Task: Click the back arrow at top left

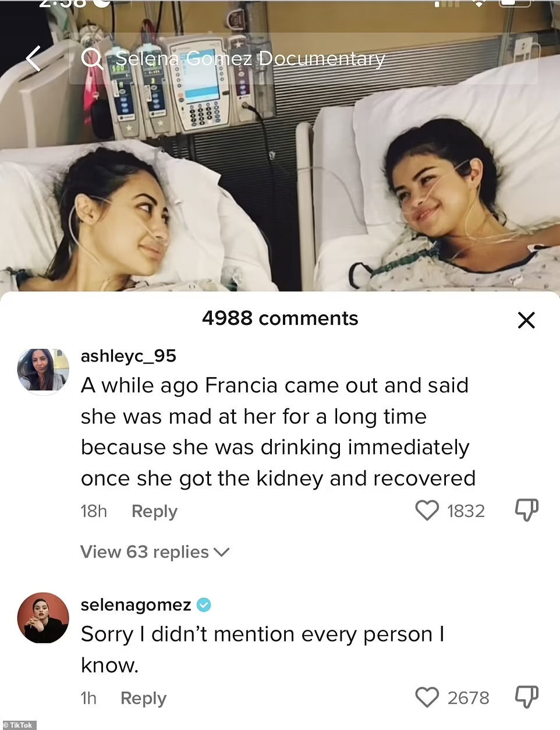Action: 33,58
